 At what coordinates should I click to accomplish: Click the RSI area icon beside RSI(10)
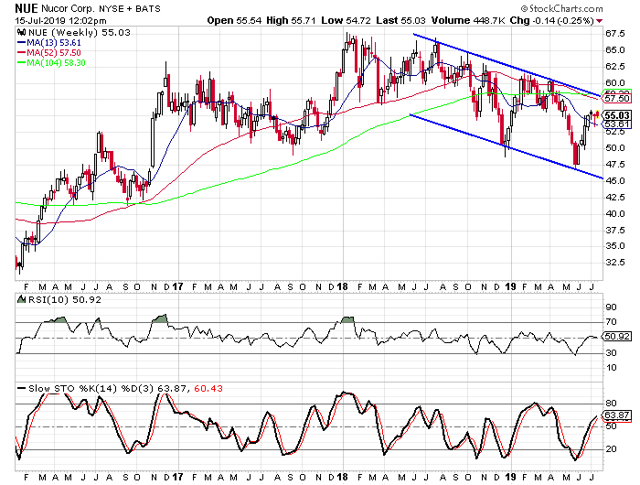click(21, 299)
